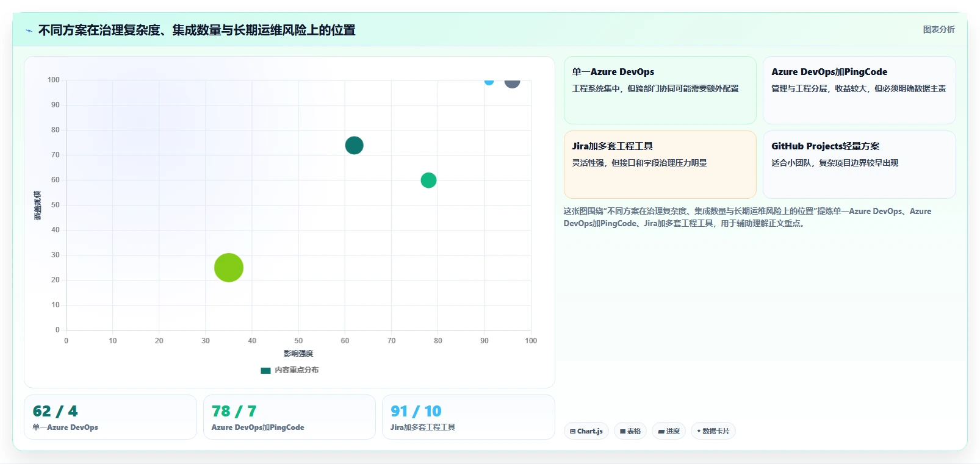The image size is (980, 464).
Task: Click the 进度 tag
Action: click(x=669, y=431)
